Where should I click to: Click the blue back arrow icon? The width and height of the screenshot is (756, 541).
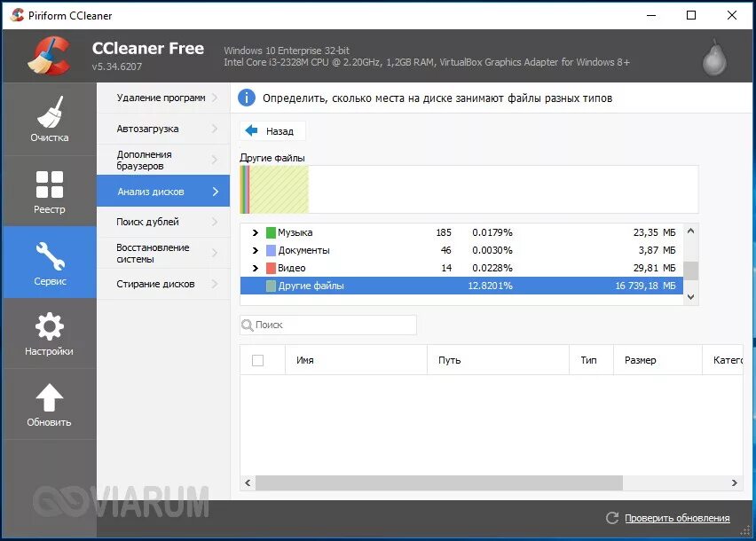[x=252, y=130]
